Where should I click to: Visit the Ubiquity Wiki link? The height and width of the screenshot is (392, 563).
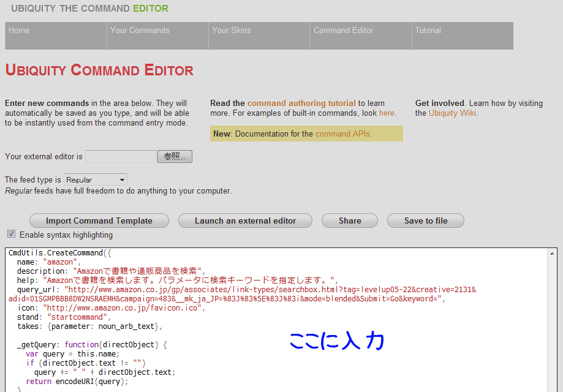click(x=452, y=113)
